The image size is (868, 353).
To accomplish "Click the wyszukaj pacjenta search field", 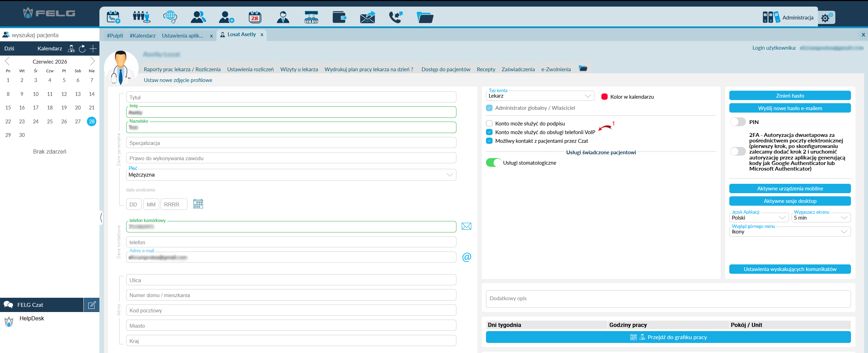I will 50,35.
